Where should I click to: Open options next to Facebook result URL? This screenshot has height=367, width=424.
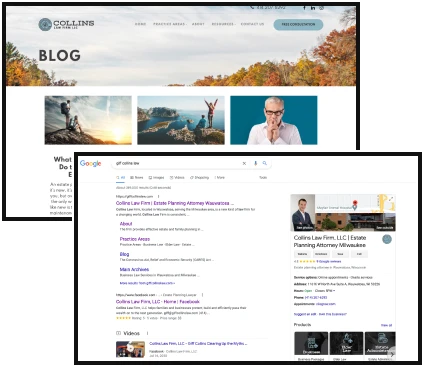point(202,295)
